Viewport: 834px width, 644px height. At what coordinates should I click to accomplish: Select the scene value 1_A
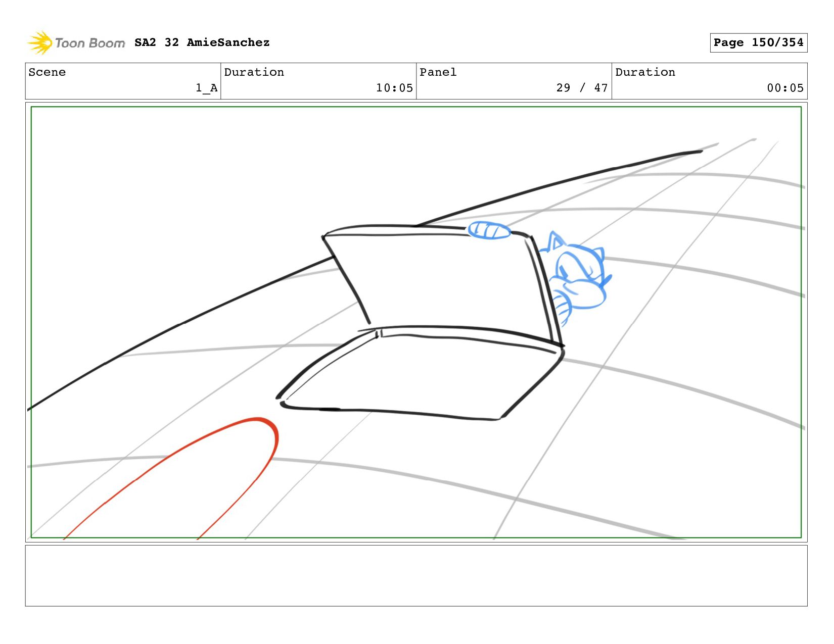(x=206, y=88)
